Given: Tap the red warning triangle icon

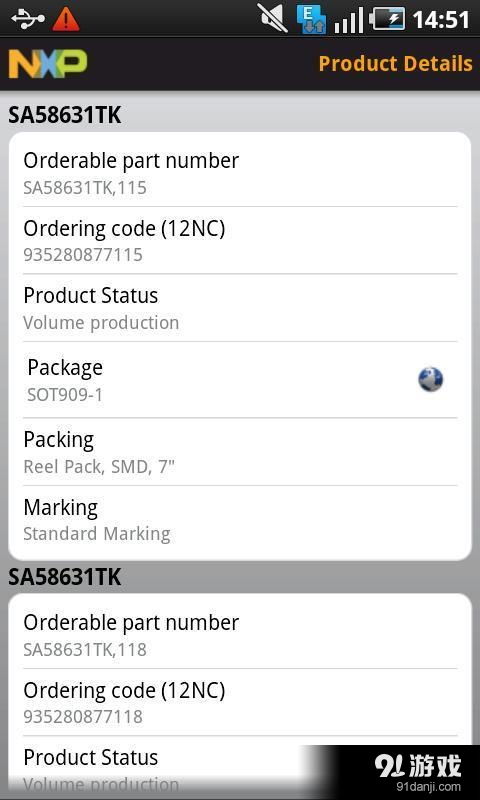Looking at the screenshot, I should (x=66, y=19).
